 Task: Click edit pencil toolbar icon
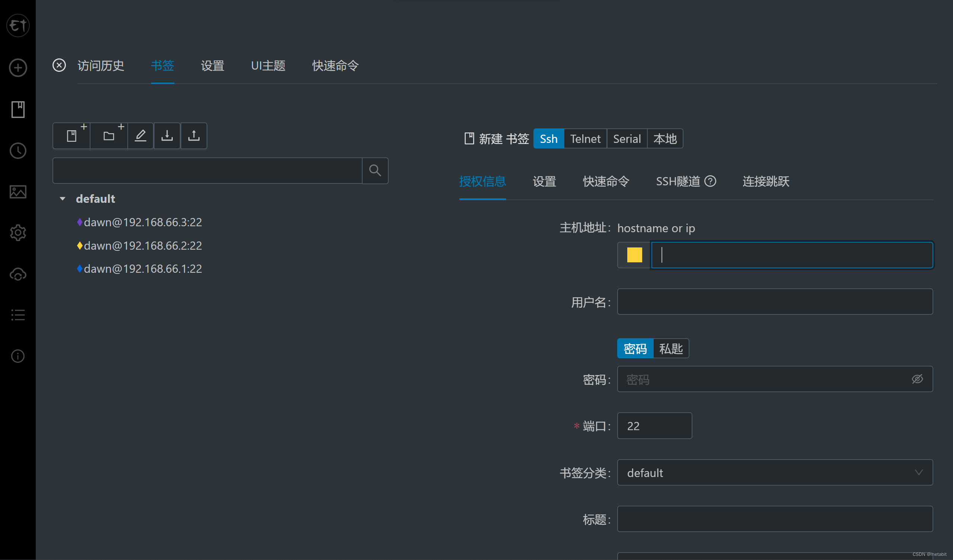click(x=140, y=136)
